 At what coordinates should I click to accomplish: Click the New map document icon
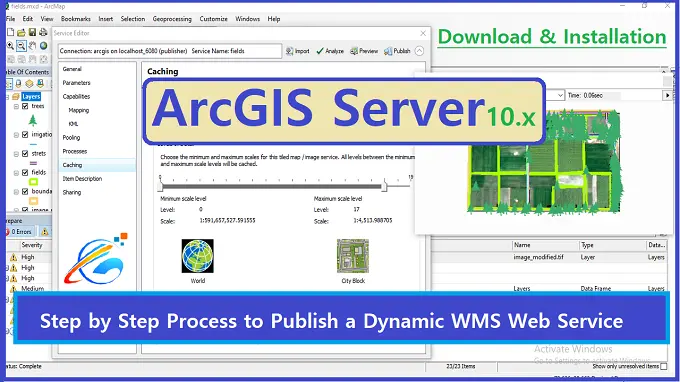[11, 32]
